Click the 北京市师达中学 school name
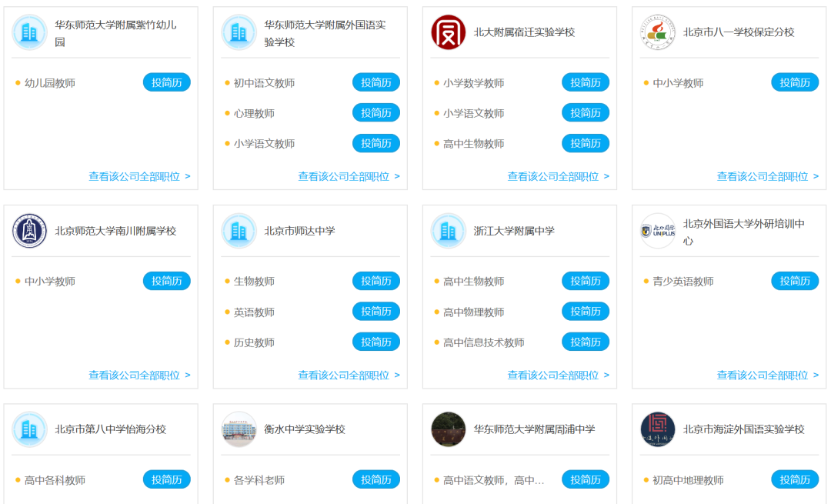Viewport: 831px width, 504px height. click(299, 231)
